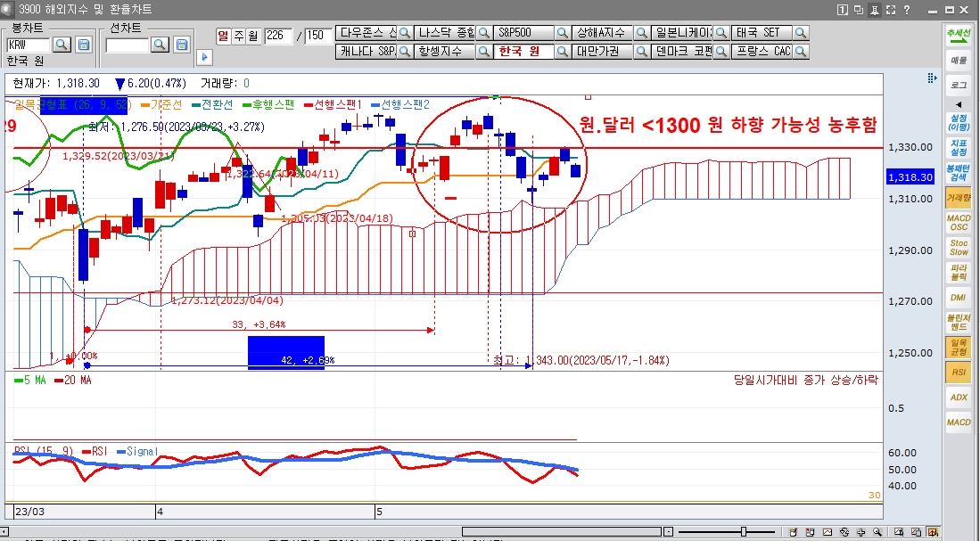
Task: Click the search icon next to KRW field
Action: coord(62,45)
